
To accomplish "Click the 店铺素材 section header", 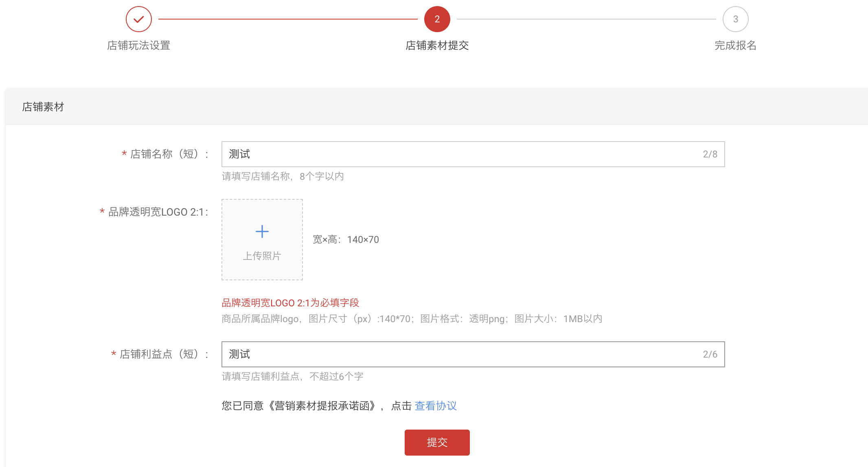I will point(43,107).
